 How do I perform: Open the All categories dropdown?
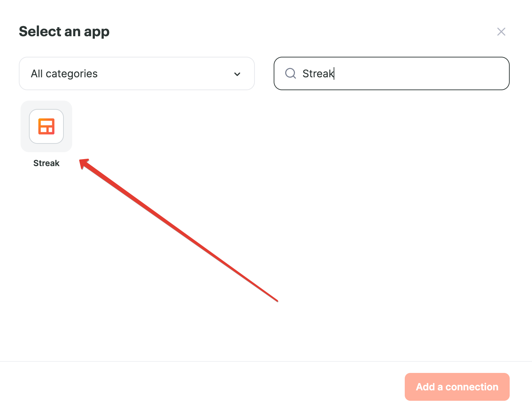pos(137,73)
